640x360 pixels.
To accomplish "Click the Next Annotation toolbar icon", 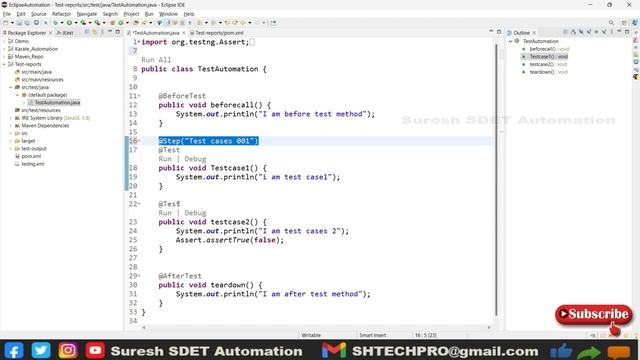I will [199, 23].
